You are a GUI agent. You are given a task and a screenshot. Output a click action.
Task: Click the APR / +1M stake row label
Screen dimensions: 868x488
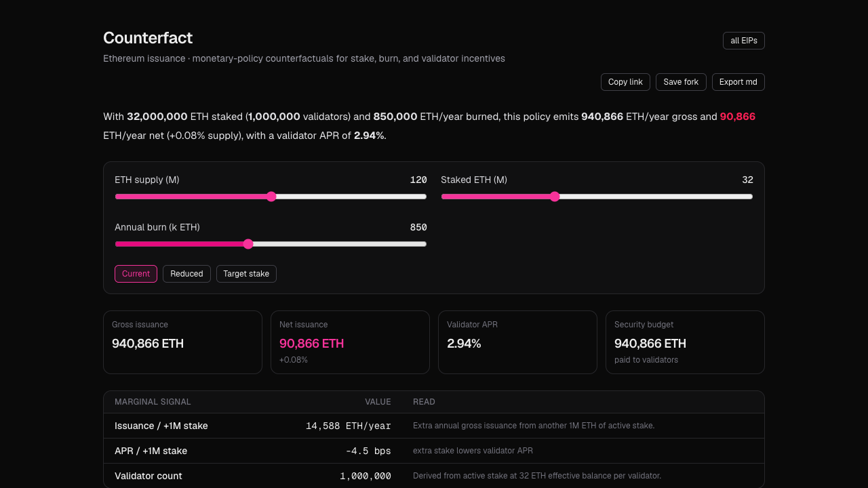(x=151, y=451)
